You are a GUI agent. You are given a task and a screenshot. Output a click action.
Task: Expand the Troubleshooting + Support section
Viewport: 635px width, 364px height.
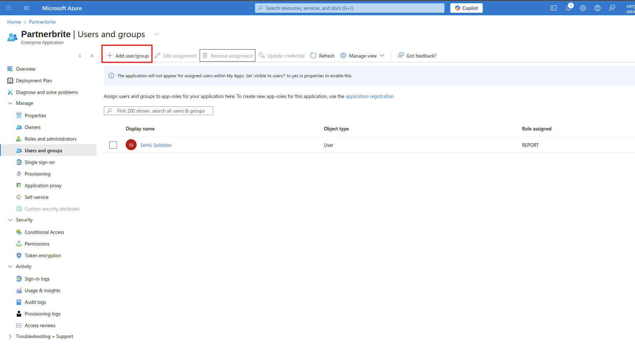point(10,336)
